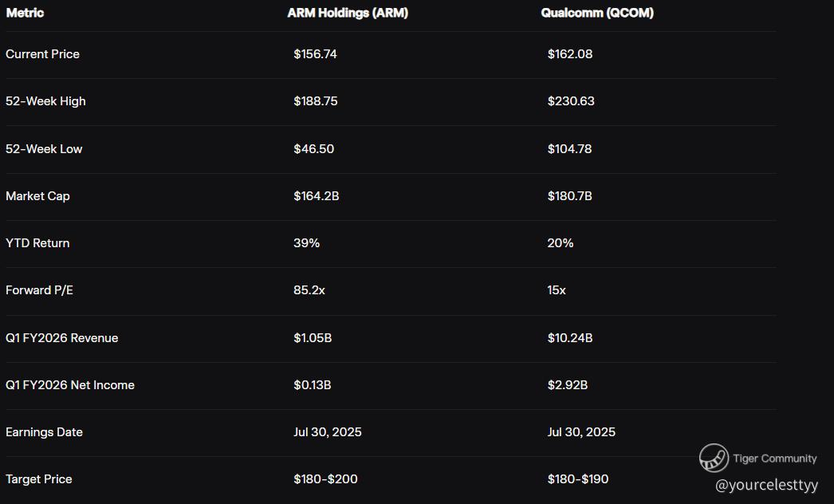Click Qualcomm's target price $180-$190
834x504 pixels.
click(x=578, y=479)
